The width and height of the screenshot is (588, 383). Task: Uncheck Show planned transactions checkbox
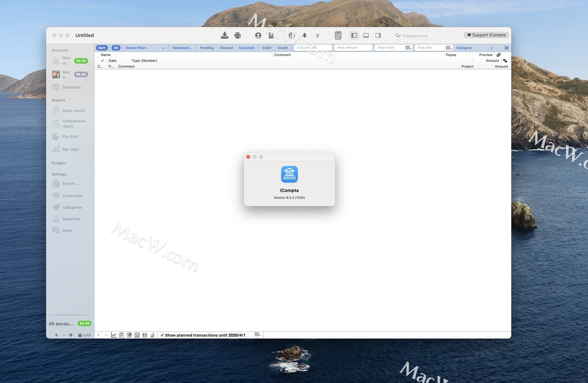162,335
